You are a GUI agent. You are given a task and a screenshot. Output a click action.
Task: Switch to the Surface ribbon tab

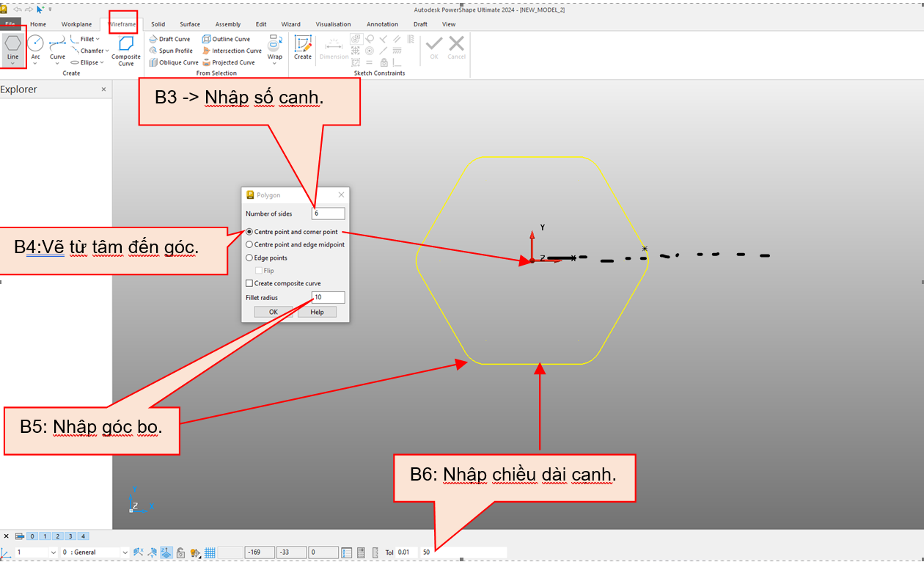[190, 24]
